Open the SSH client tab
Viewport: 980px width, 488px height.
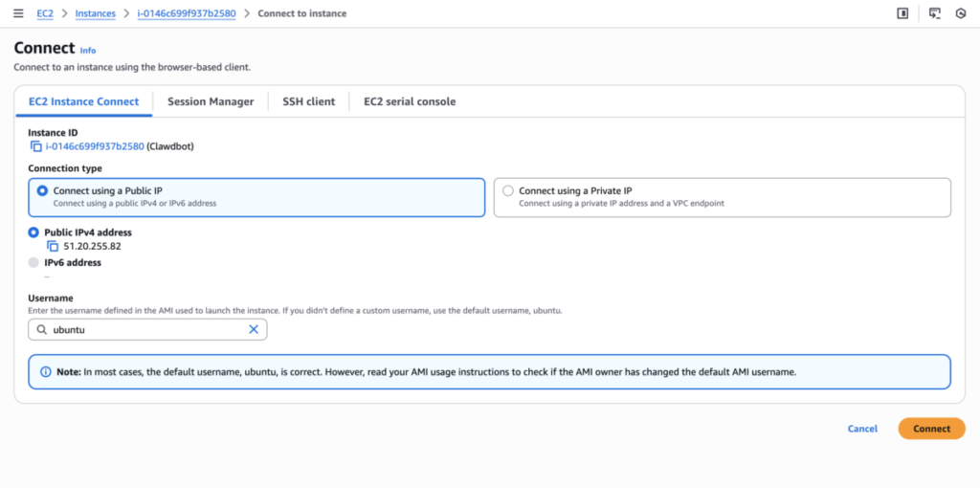pyautogui.click(x=308, y=101)
